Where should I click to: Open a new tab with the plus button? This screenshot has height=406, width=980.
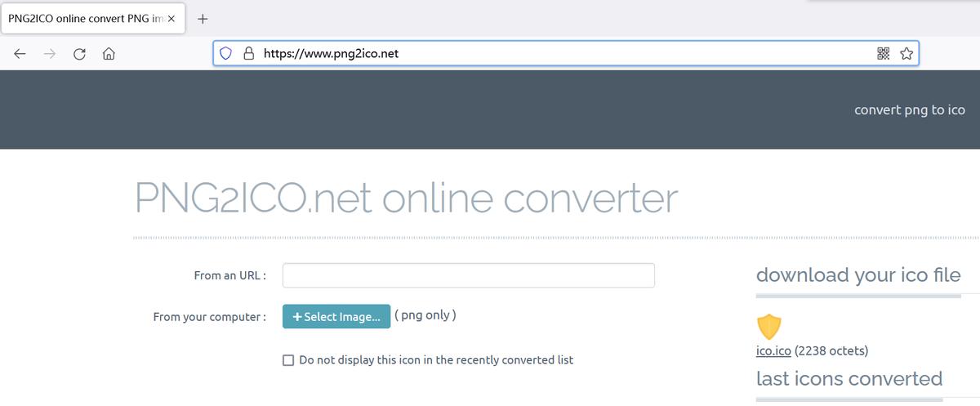coord(203,19)
